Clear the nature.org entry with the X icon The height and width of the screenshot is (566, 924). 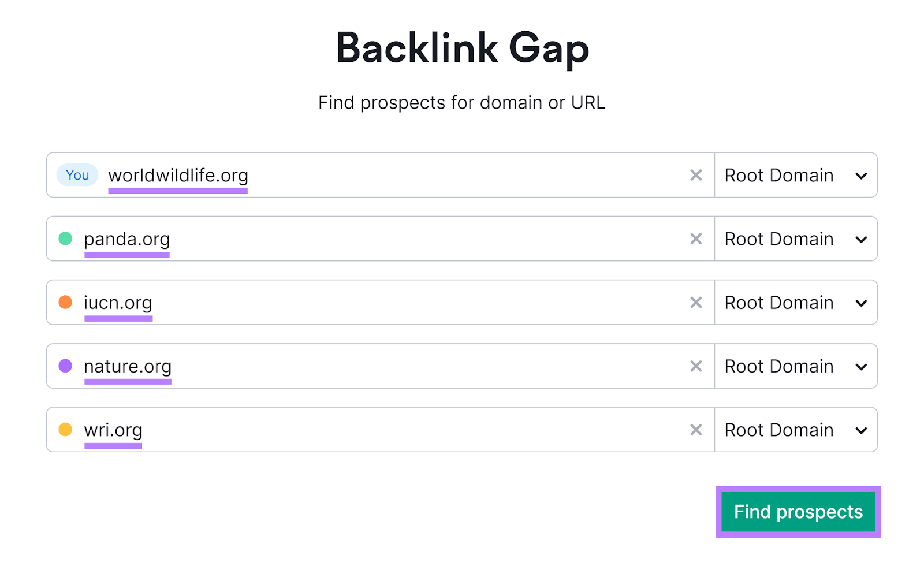point(696,366)
